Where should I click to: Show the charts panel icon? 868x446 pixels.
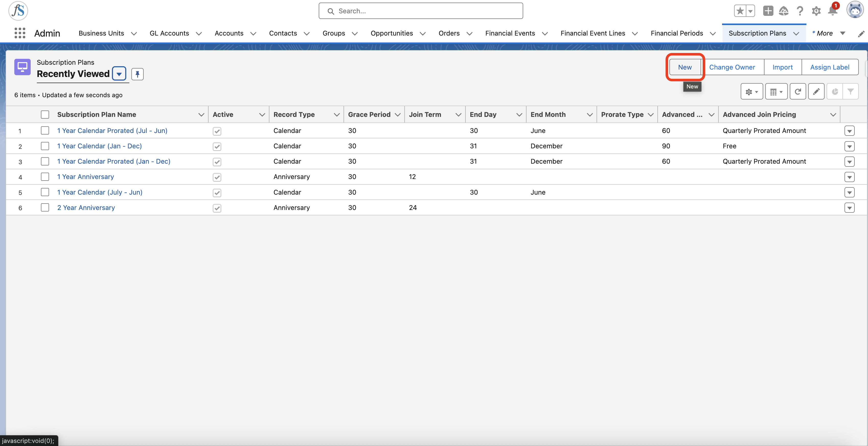coord(835,92)
